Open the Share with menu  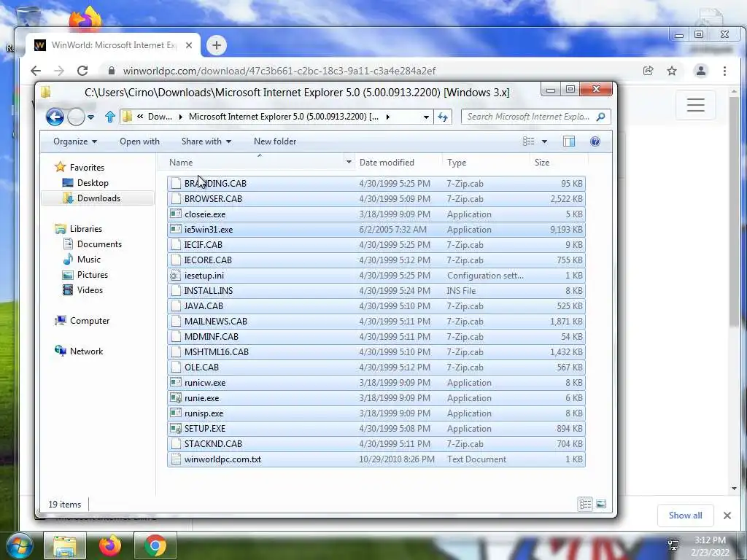pyautogui.click(x=206, y=141)
